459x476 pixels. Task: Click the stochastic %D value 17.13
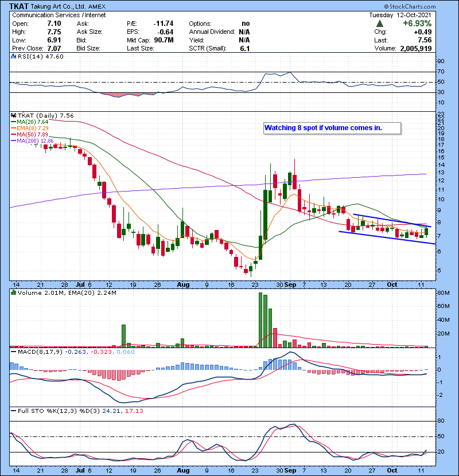pos(134,411)
